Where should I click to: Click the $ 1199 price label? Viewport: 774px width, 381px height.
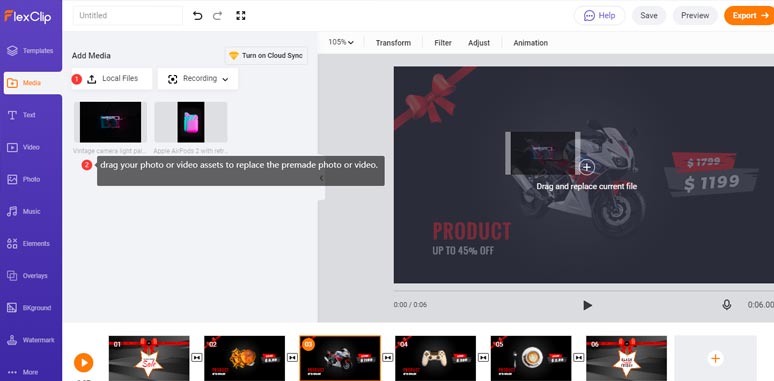point(711,183)
